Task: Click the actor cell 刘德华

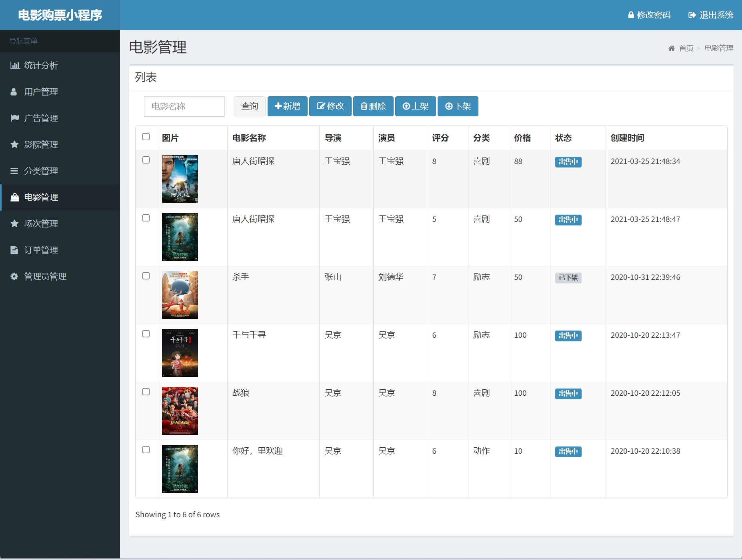Action: (391, 277)
